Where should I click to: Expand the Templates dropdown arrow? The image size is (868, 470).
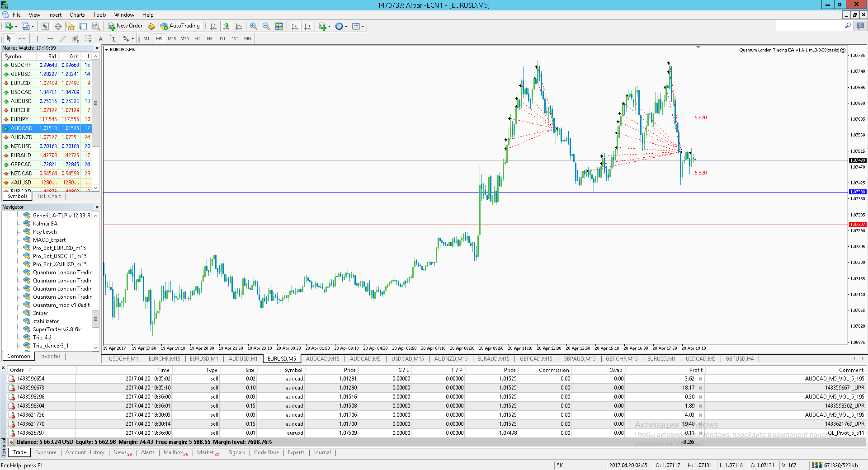point(363,26)
